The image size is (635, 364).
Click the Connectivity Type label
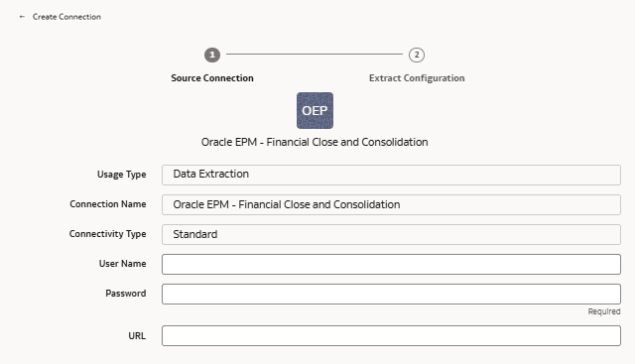click(x=107, y=234)
